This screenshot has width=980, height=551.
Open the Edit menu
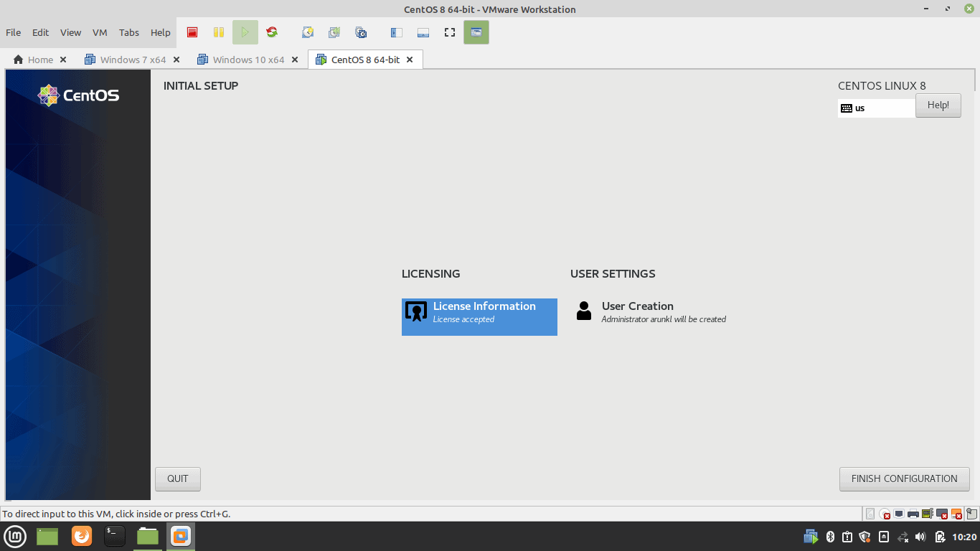[41, 32]
